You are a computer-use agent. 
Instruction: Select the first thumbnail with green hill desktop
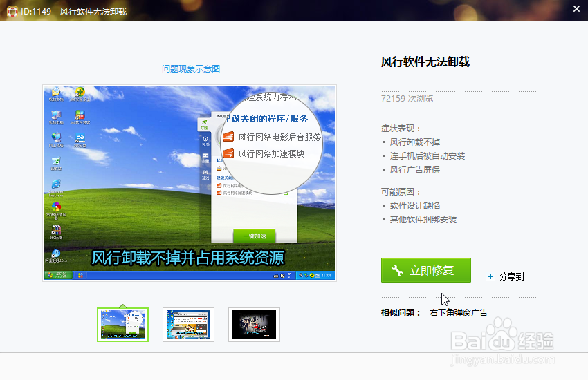[x=122, y=325]
